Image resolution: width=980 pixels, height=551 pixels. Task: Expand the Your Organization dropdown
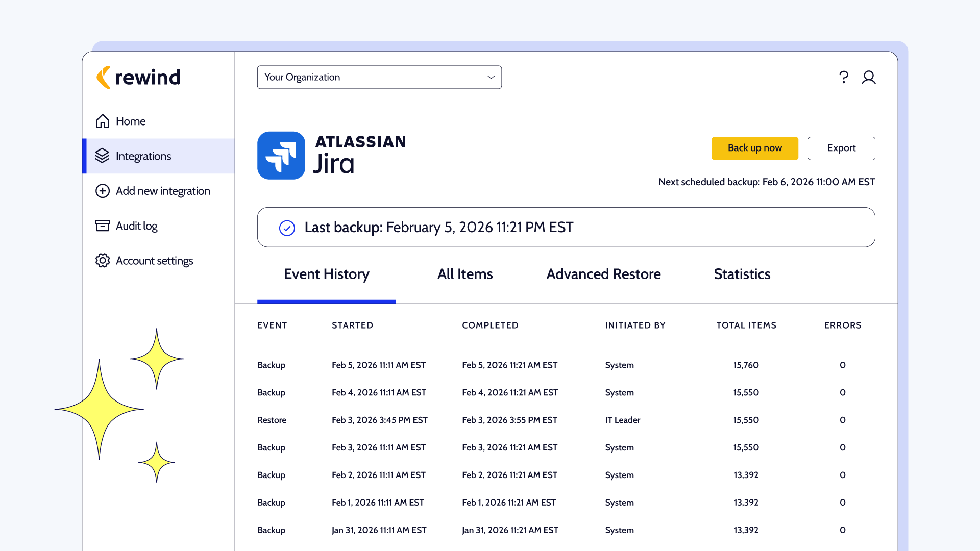379,77
